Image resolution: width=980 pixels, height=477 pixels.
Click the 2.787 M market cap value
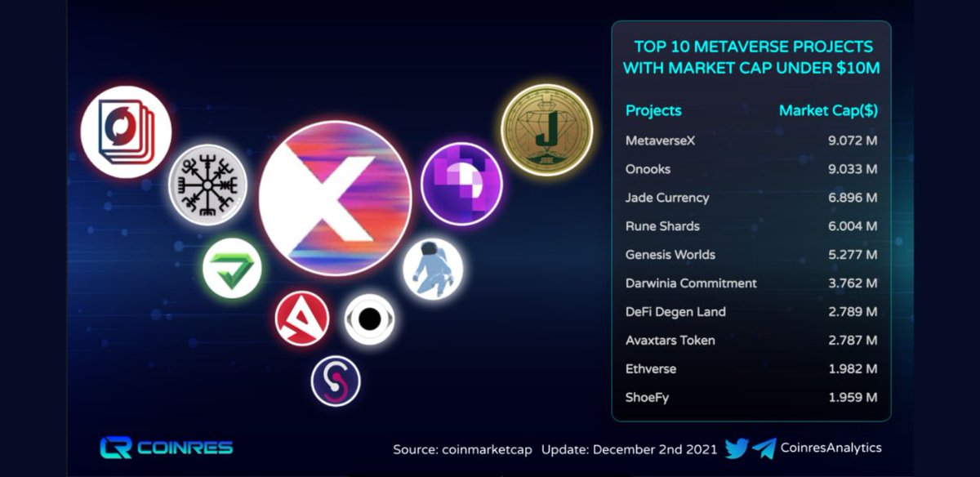click(851, 341)
